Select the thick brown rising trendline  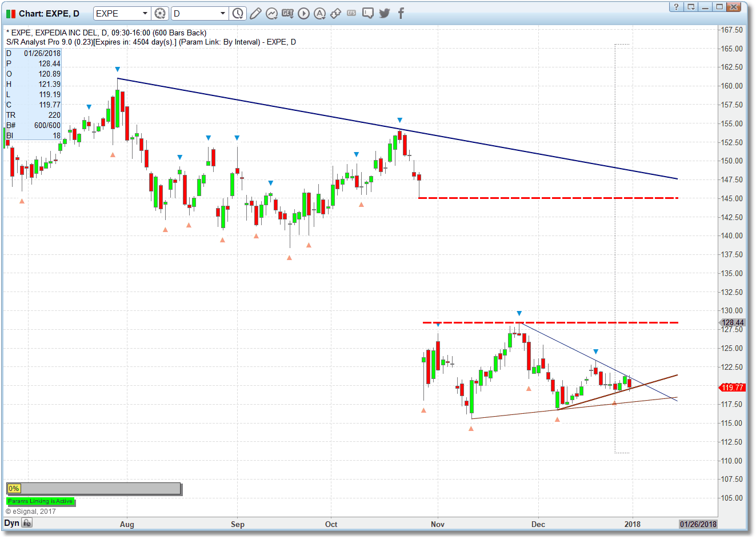[618, 392]
